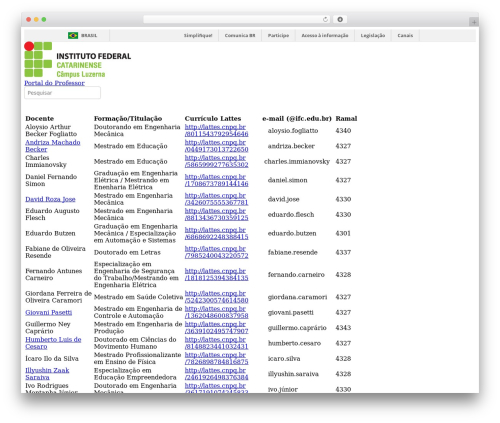Open Giovani Pasetti's Lattes curriculum link

[x=216, y=312]
